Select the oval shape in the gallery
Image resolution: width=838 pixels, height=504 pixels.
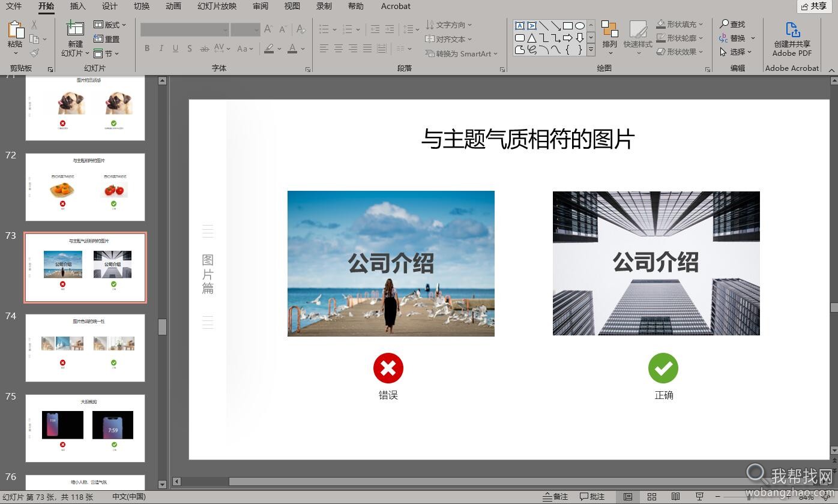[x=579, y=26]
